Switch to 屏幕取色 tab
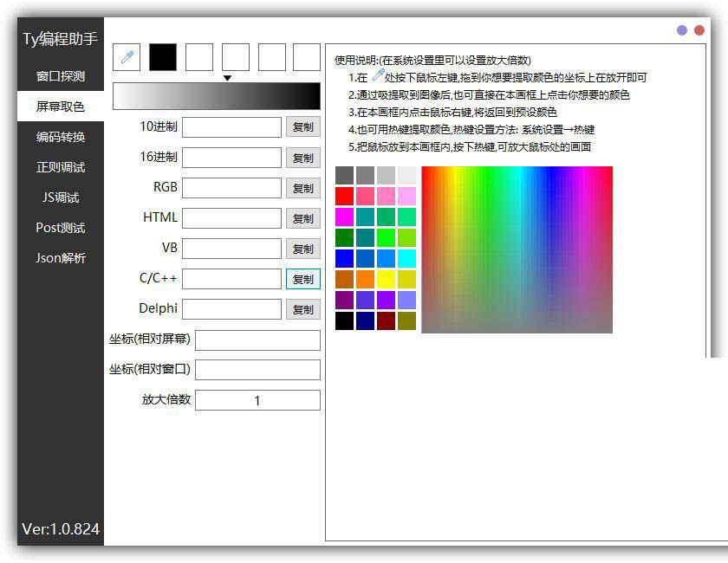 [61, 107]
